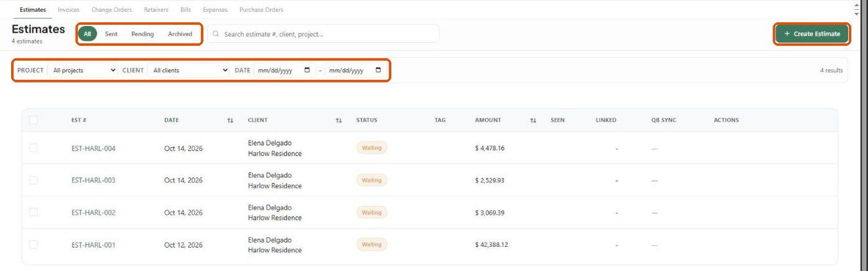Sort by Client column arrows
This screenshot has height=271, width=868.
coord(339,120)
